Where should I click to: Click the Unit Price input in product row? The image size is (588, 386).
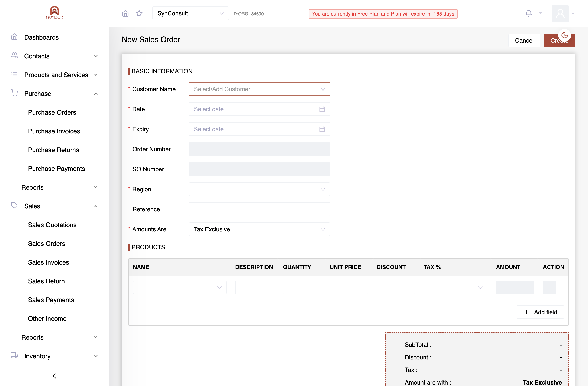(x=349, y=287)
